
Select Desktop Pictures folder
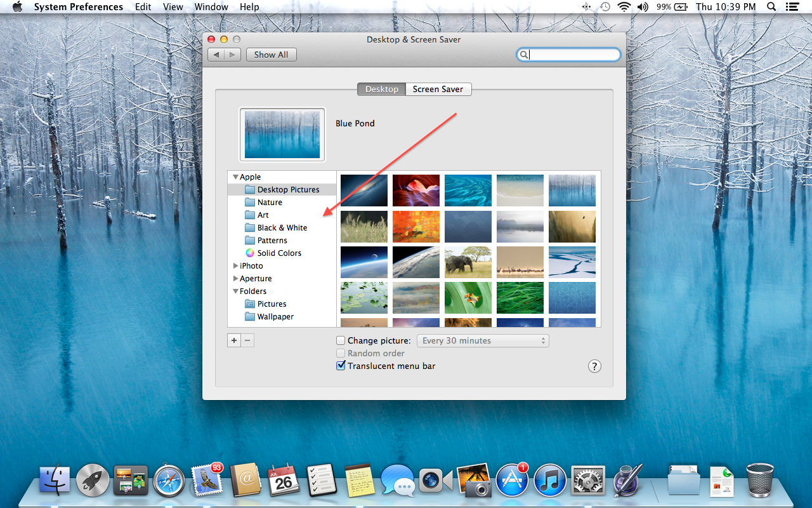282,190
